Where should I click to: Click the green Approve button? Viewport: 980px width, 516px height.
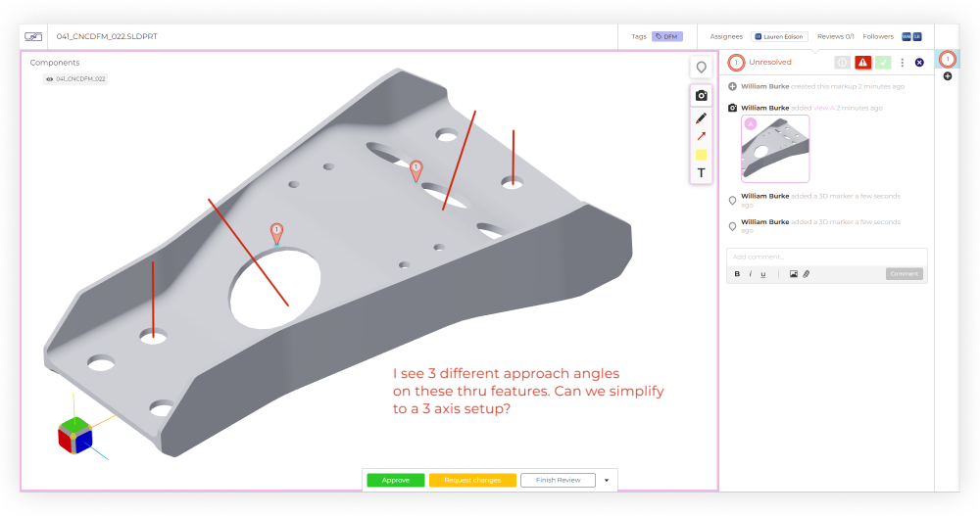[396, 480]
